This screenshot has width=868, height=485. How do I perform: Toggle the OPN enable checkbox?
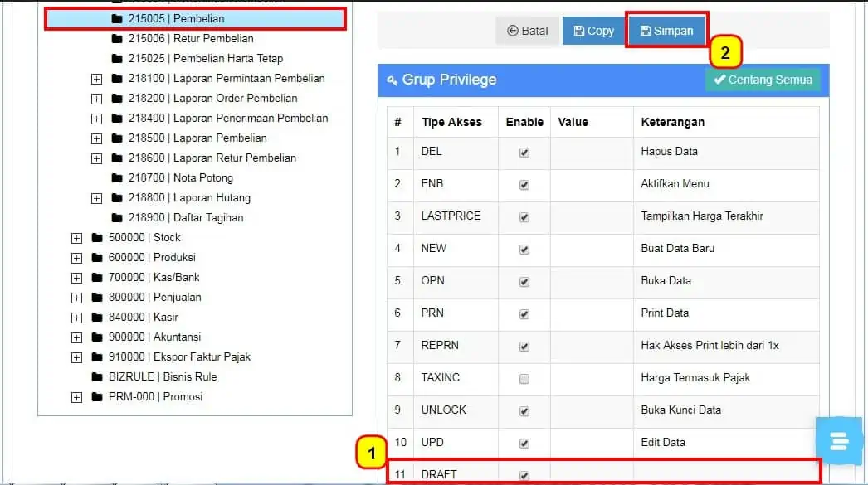[524, 282]
